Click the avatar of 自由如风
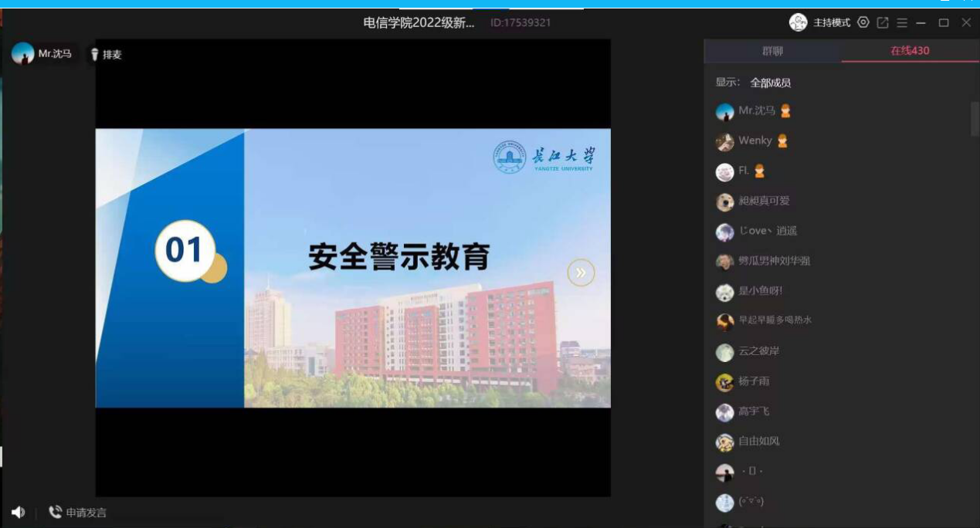 (724, 442)
